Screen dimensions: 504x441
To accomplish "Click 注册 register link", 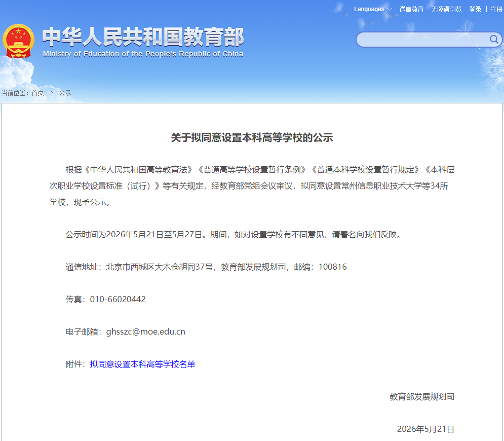I will pos(496,9).
